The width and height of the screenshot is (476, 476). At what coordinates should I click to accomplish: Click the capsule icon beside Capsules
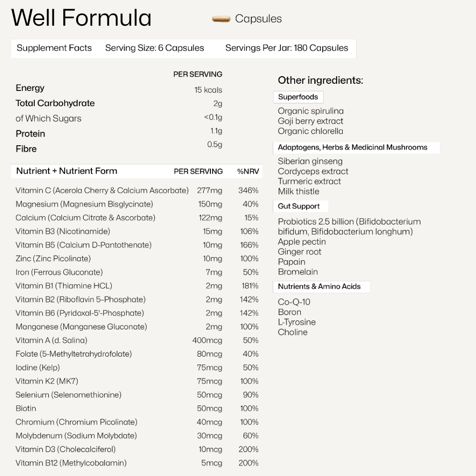[221, 19]
